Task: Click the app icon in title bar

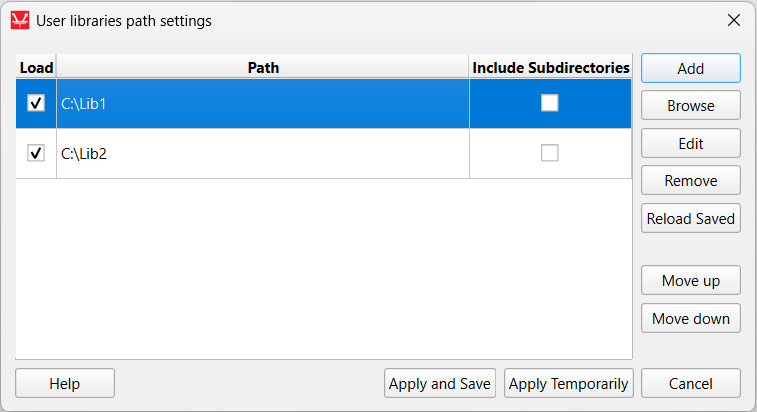Action: point(20,20)
